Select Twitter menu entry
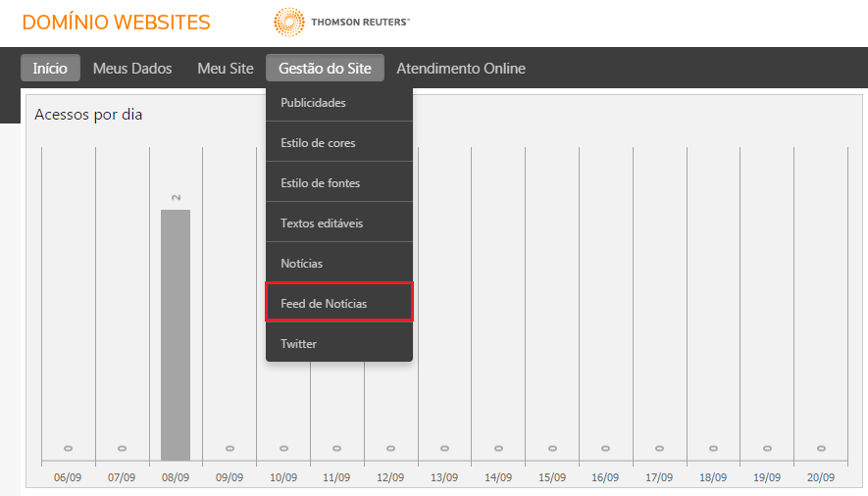Image resolution: width=868 pixels, height=496 pixels. coord(339,343)
